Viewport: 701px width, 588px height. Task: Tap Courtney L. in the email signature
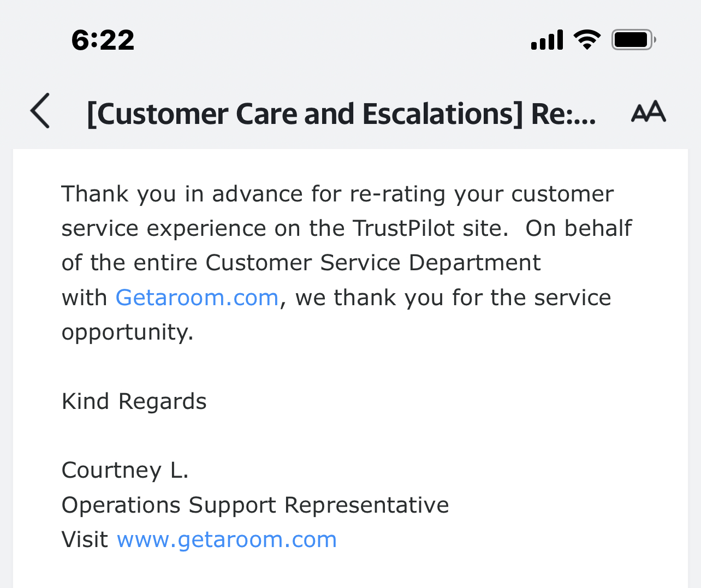pyautogui.click(x=125, y=470)
